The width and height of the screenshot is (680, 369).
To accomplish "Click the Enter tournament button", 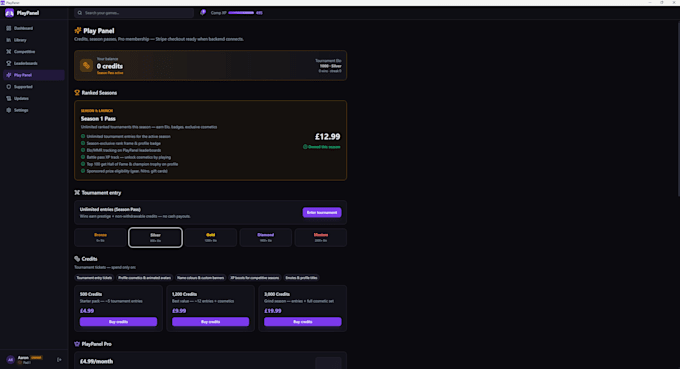I will pyautogui.click(x=322, y=212).
